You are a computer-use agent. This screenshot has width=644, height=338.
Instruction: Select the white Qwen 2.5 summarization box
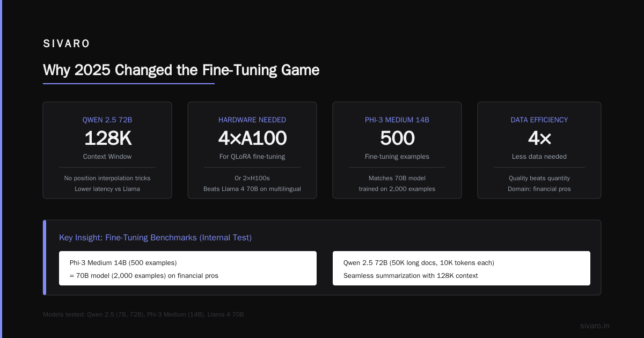(462, 268)
